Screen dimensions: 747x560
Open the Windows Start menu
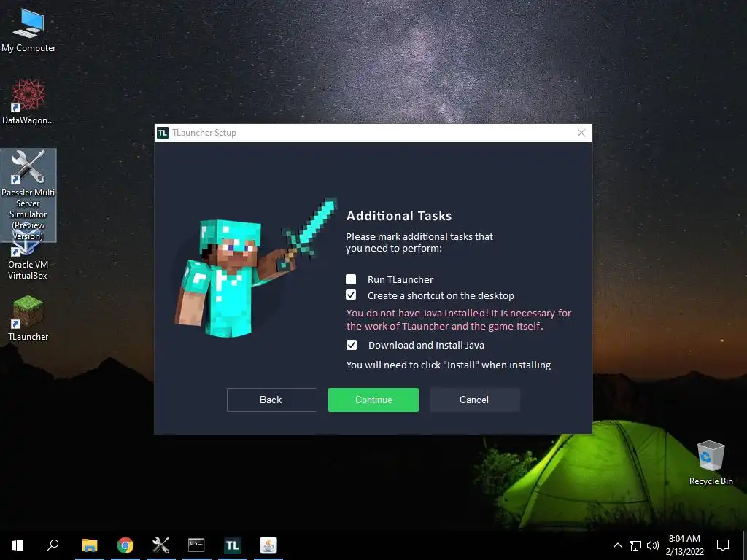click(18, 545)
